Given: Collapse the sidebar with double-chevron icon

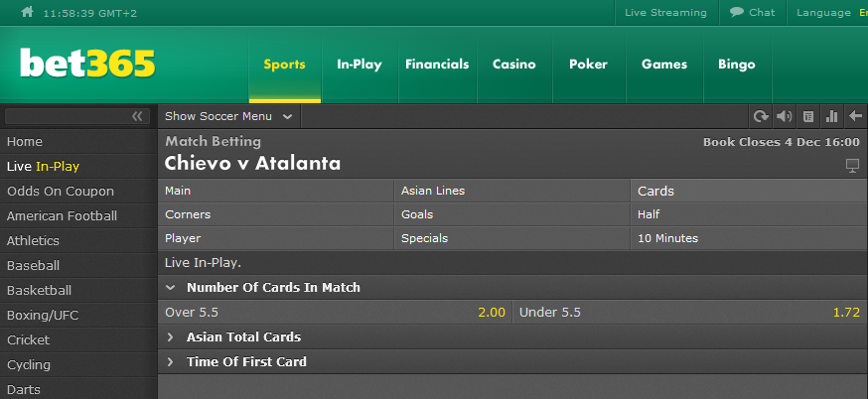Looking at the screenshot, I should [137, 116].
